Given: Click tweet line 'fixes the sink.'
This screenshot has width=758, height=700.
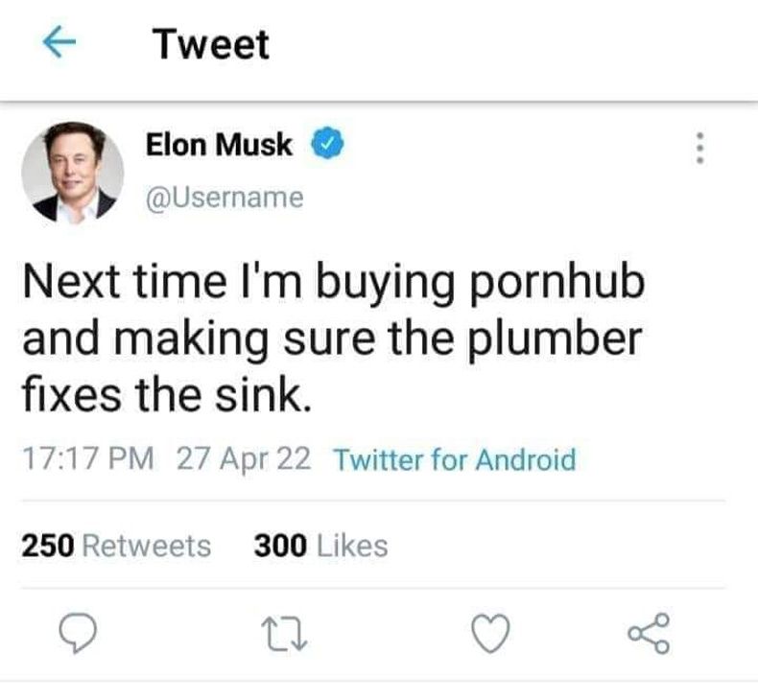Looking at the screenshot, I should point(166,393).
